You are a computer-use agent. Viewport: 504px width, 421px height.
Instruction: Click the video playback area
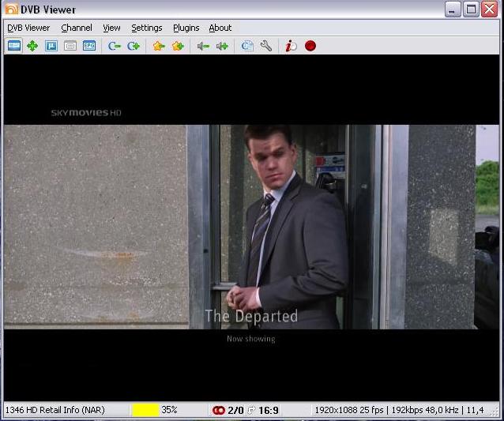[x=251, y=227]
